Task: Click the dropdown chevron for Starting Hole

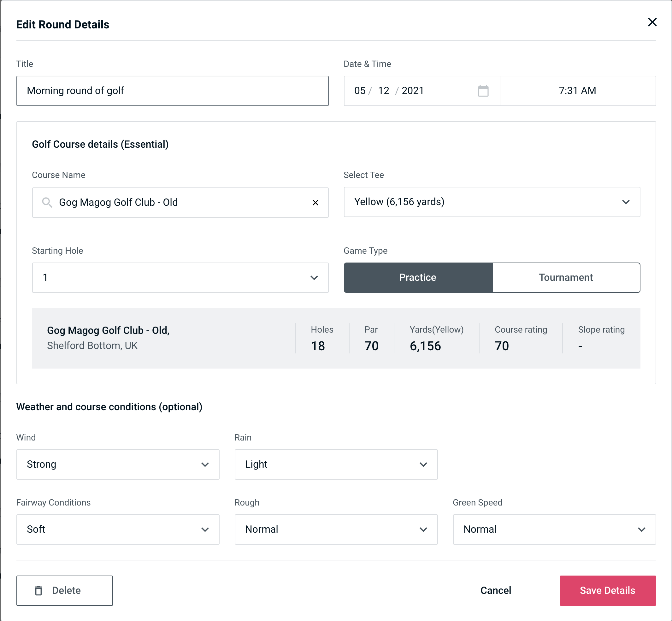Action: point(315,277)
